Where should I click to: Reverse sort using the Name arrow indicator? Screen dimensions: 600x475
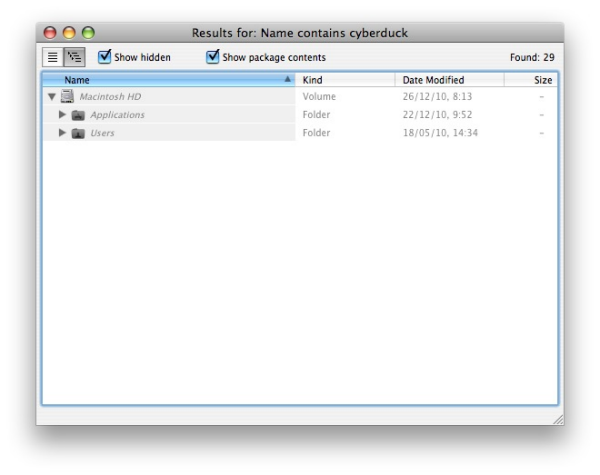point(287,79)
